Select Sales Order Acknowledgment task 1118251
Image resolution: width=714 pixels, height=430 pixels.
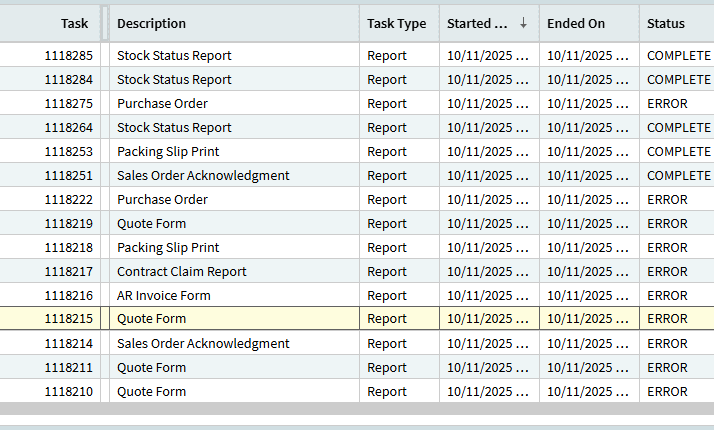tap(203, 175)
